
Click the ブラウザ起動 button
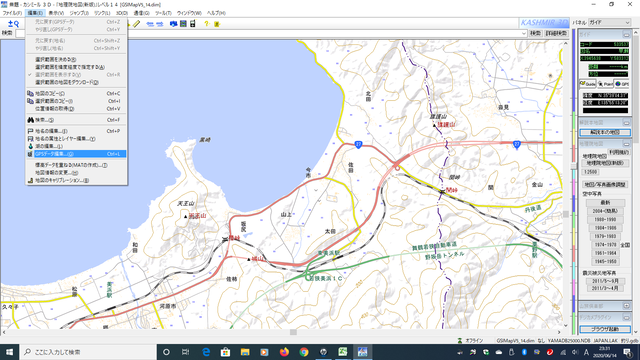click(605, 329)
